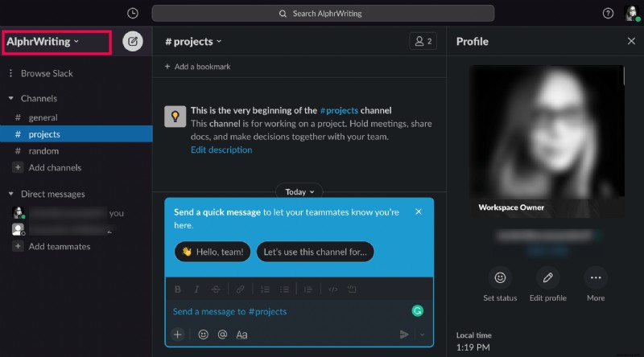Click the Grammarly icon in message box

(417, 311)
